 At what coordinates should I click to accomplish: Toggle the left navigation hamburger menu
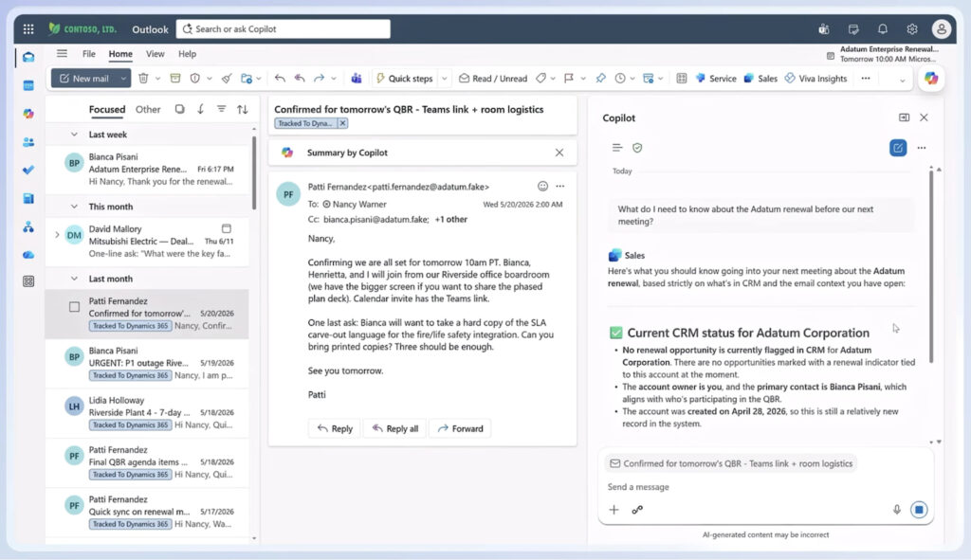62,54
